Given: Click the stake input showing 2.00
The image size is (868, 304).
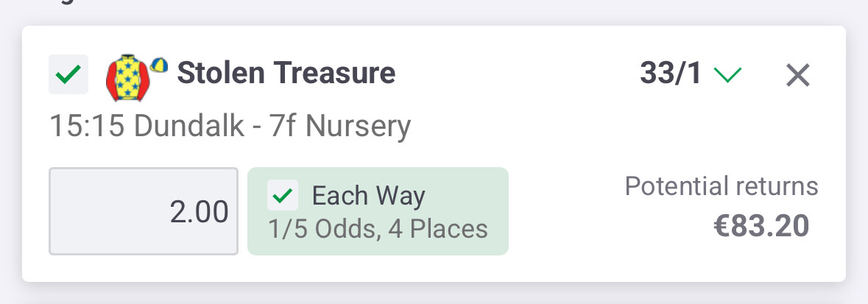Looking at the screenshot, I should [x=144, y=211].
